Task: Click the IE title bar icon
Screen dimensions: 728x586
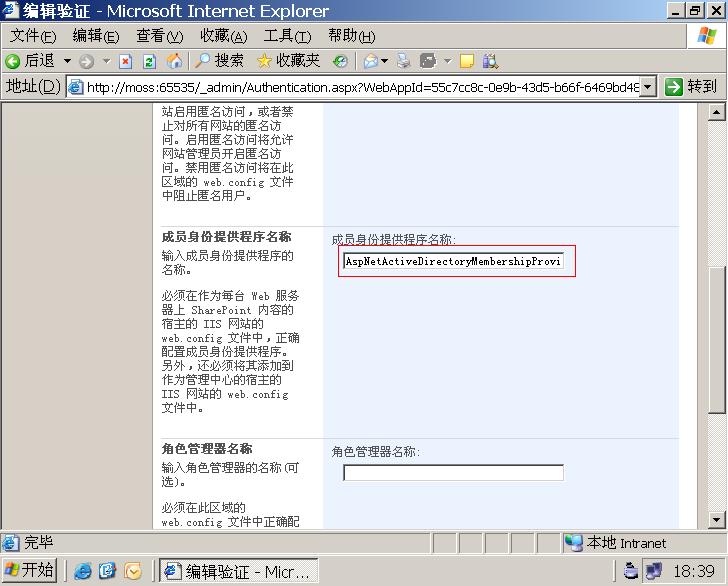Action: (x=10, y=10)
